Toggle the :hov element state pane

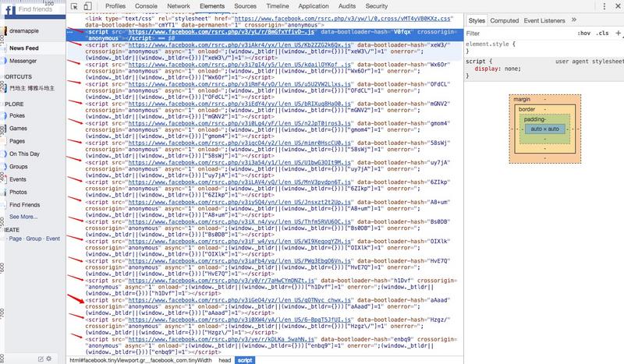(x=583, y=33)
